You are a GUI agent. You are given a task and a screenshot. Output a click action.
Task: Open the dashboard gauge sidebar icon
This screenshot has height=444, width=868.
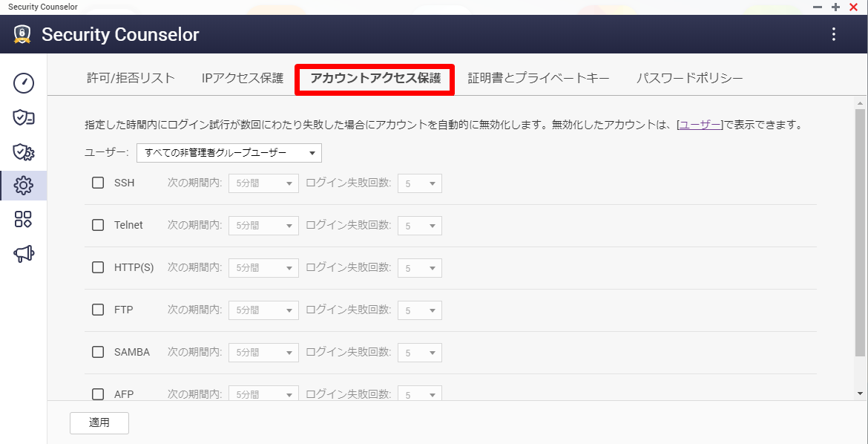click(x=23, y=82)
